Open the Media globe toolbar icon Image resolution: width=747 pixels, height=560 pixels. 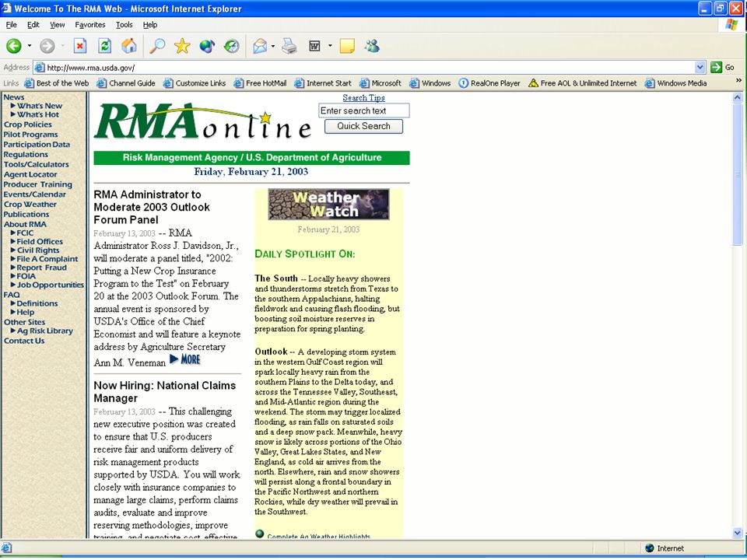coord(207,46)
